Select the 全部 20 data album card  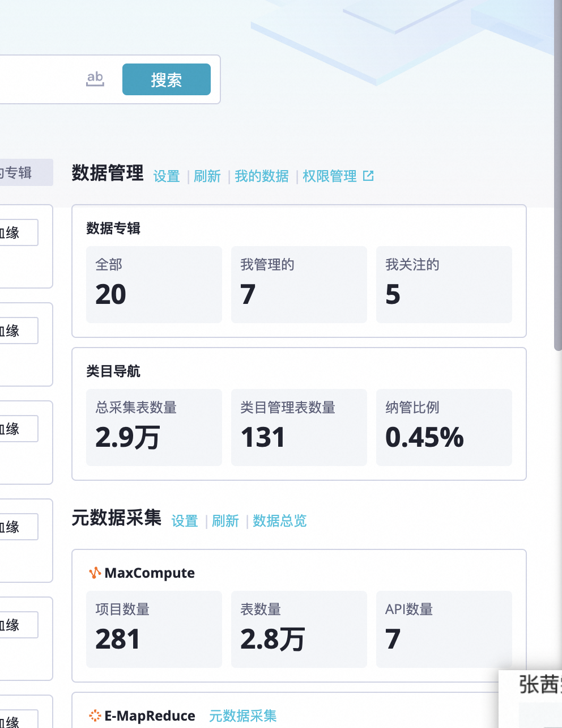click(154, 285)
